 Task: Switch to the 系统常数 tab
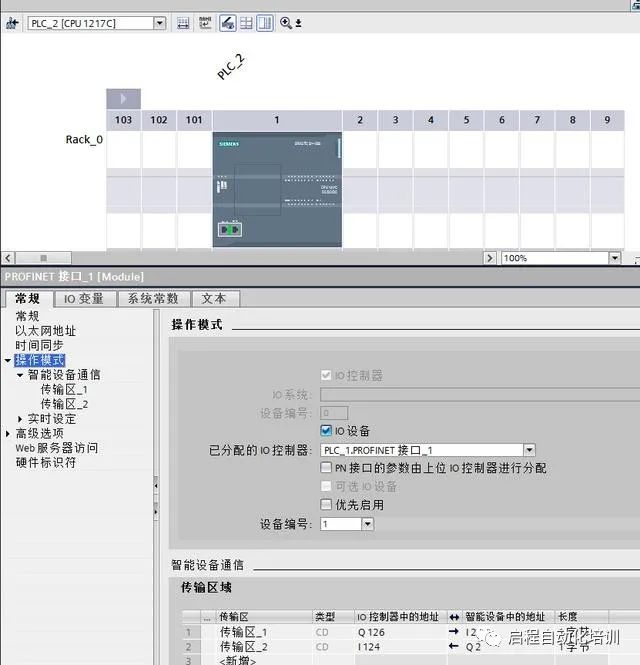(x=153, y=299)
